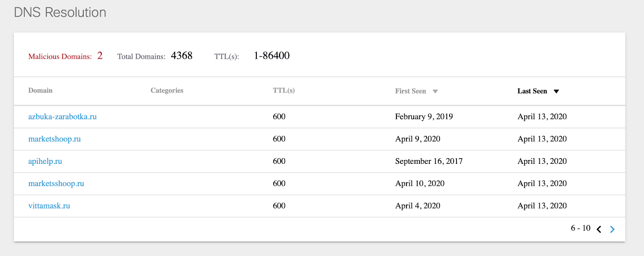Select February 9, 2019 first seen cell
The image size is (644, 256).
(424, 117)
